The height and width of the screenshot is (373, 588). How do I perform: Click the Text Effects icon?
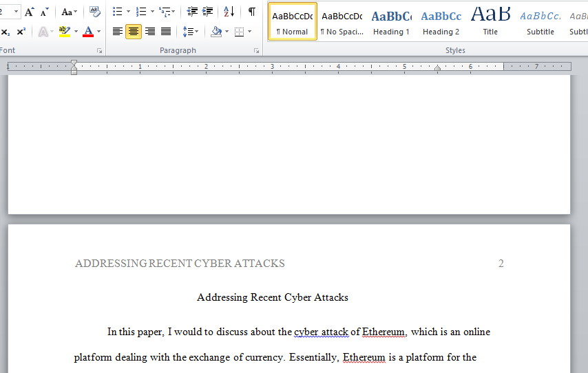pyautogui.click(x=43, y=32)
